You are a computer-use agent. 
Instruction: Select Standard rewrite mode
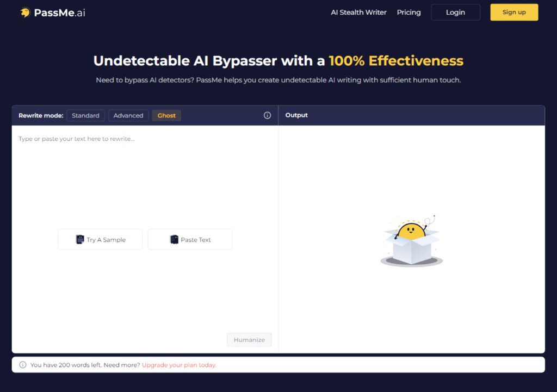pyautogui.click(x=85, y=115)
